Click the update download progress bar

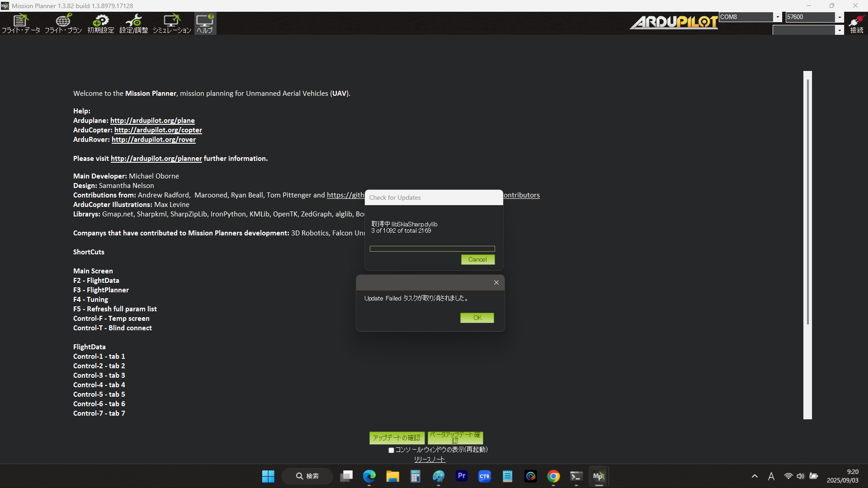[432, 249]
